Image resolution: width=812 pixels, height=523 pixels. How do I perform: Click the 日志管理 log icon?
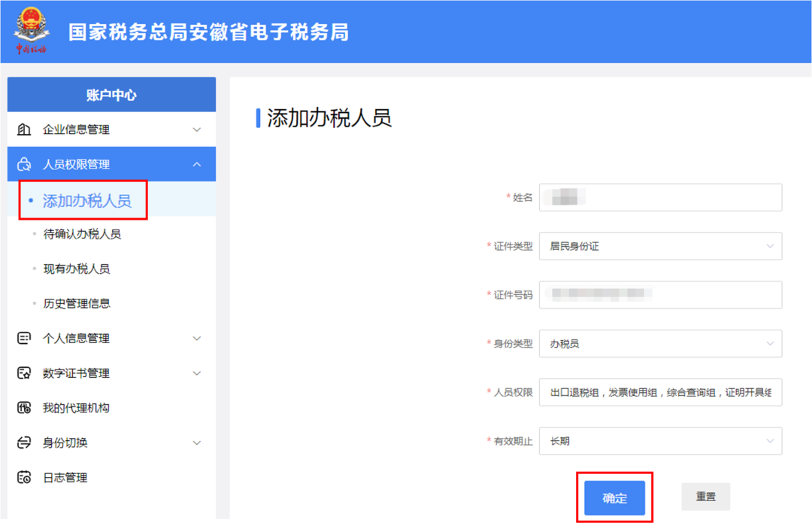pyautogui.click(x=24, y=477)
